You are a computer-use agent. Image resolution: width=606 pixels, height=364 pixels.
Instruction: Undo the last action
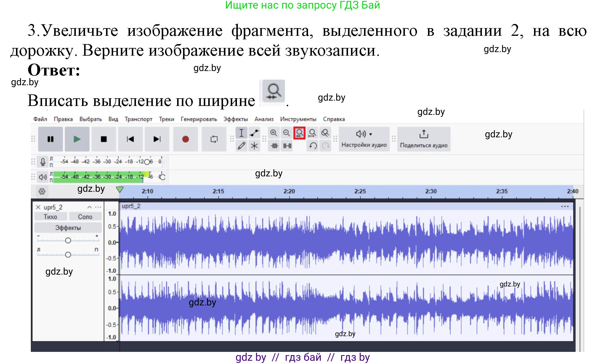pos(312,146)
